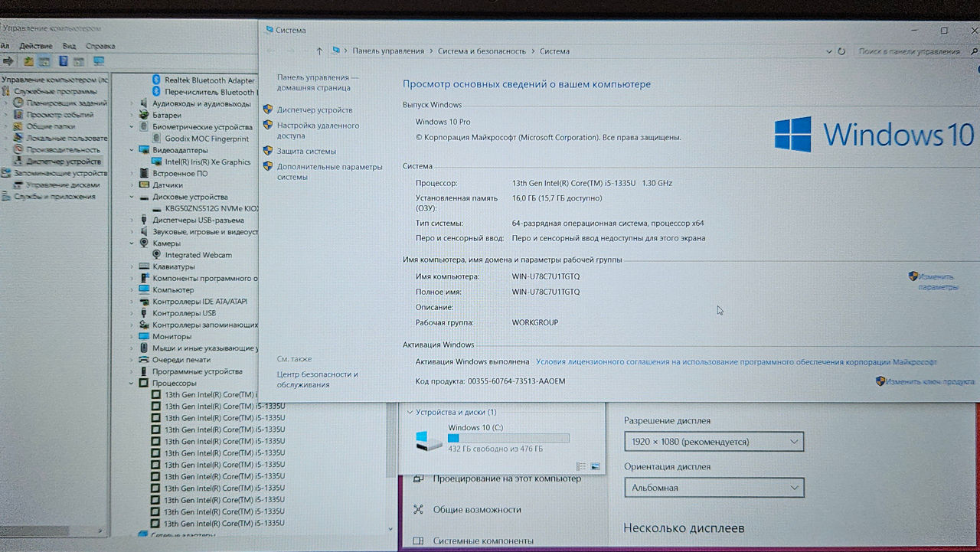The height and width of the screenshot is (552, 980).
Task: Click Панель управления breadcrumb
Action: point(388,51)
